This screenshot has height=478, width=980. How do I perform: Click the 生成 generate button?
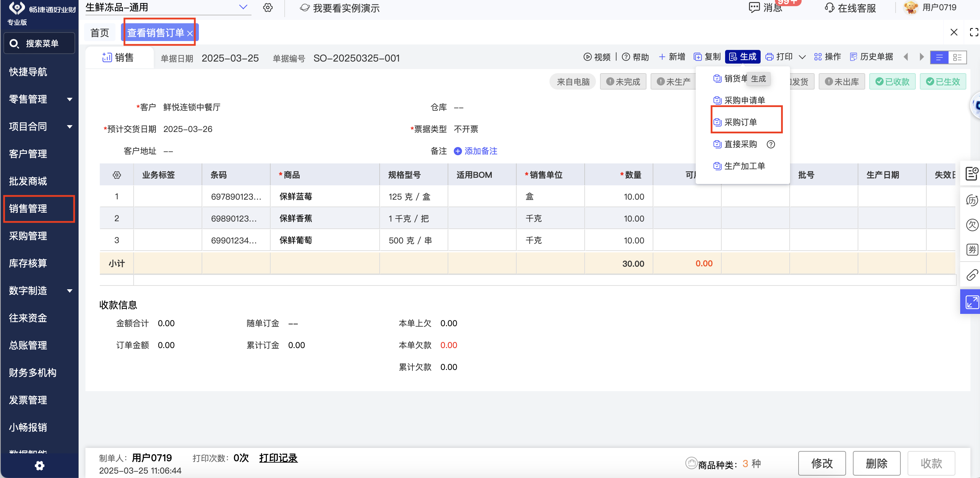click(x=743, y=57)
